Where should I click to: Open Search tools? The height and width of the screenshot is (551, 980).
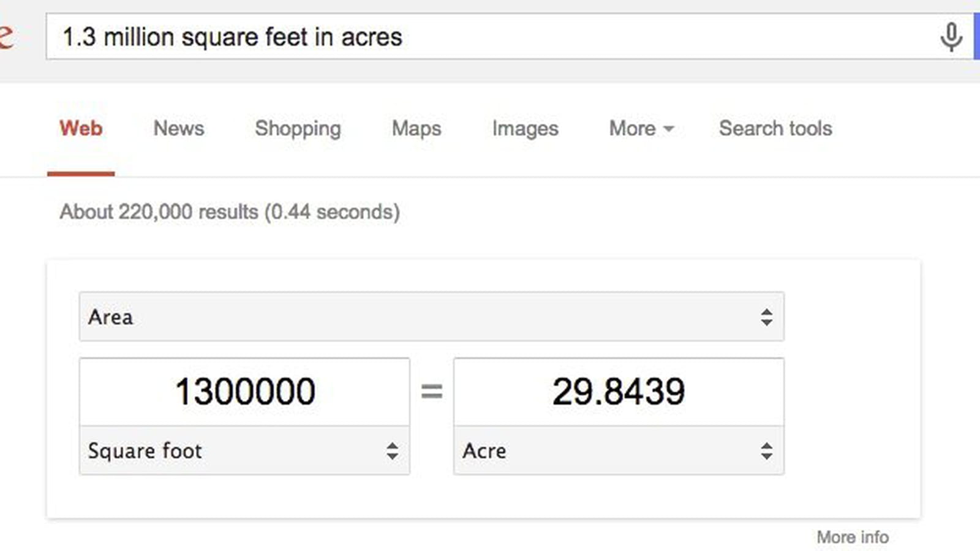coord(775,129)
